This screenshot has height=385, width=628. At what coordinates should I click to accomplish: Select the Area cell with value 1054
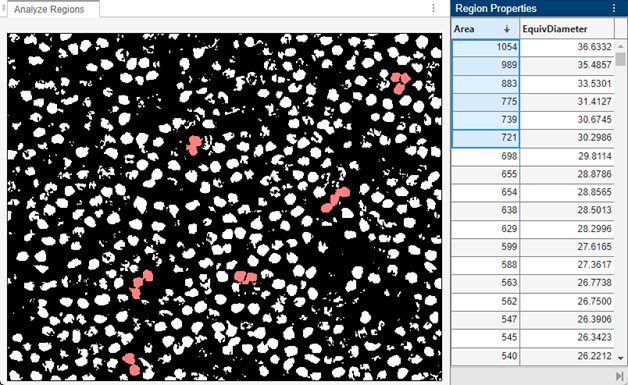[x=485, y=47]
